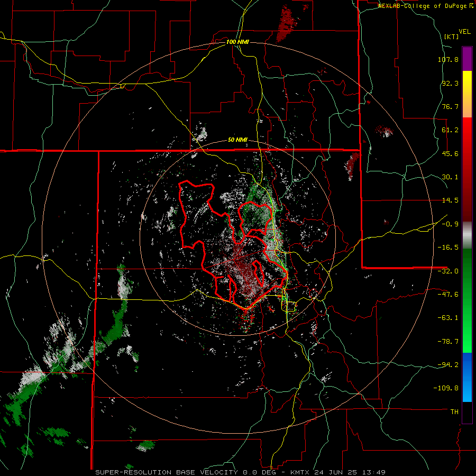Select the -47.6 velocity scale value
The width and height of the screenshot is (476, 476).
(x=448, y=295)
